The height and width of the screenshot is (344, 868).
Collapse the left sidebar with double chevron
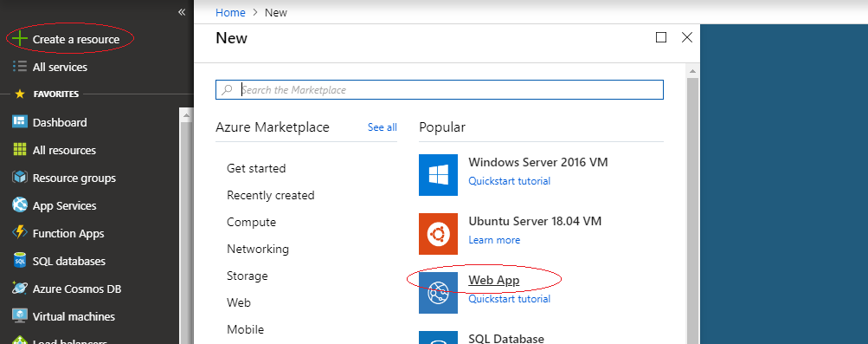point(181,12)
